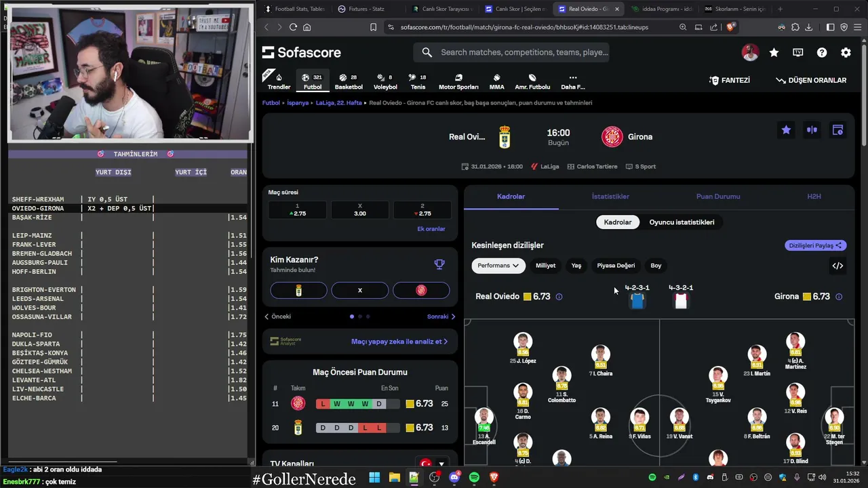The width and height of the screenshot is (868, 488).
Task: Select the Yaş lineup filter
Action: click(576, 266)
